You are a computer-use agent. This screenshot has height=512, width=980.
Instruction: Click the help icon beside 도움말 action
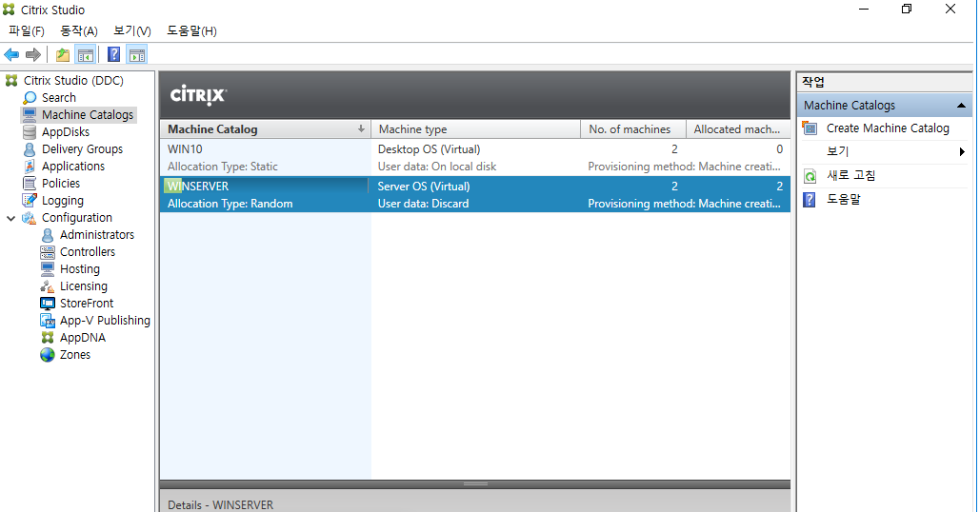810,200
